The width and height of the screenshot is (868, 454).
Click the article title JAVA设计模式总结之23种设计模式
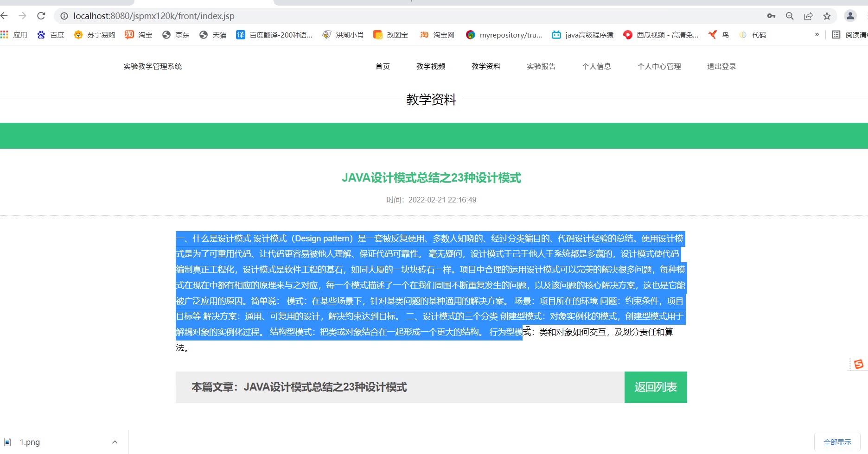pos(431,178)
